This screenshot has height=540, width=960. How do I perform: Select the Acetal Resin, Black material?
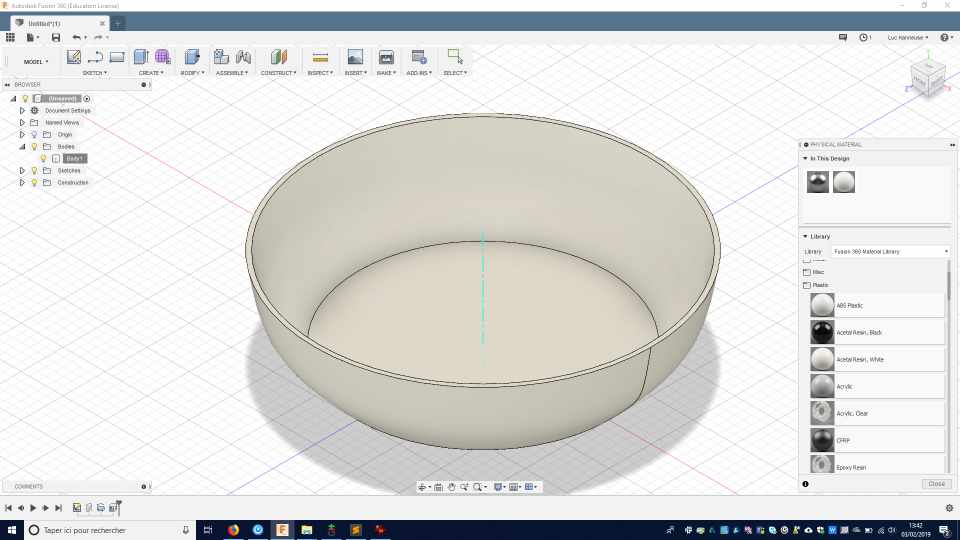[x=877, y=332]
